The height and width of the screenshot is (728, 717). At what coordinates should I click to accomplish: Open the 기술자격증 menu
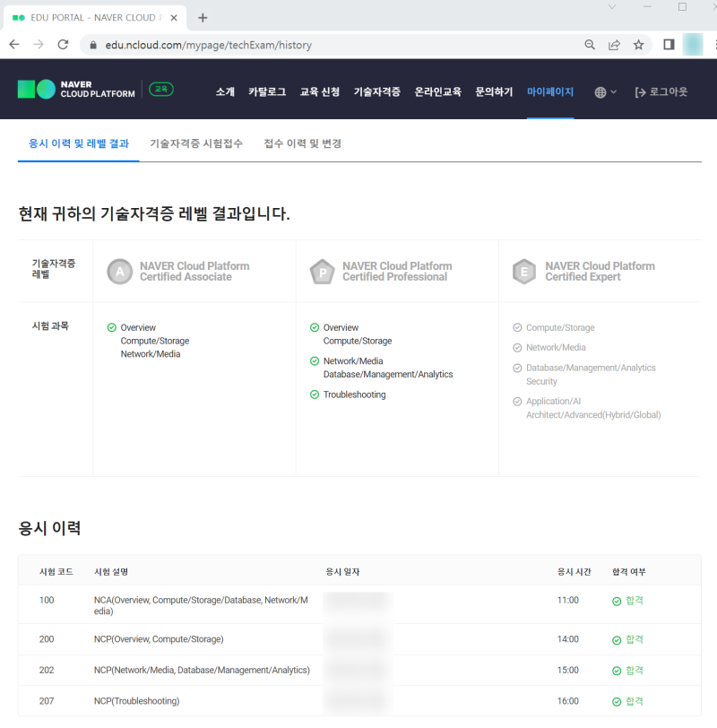(376, 92)
